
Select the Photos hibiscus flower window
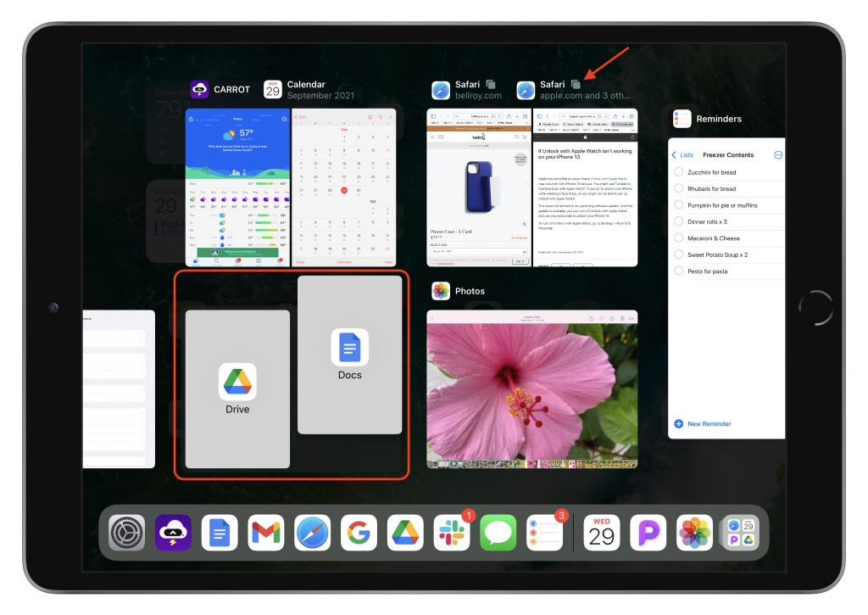point(531,389)
